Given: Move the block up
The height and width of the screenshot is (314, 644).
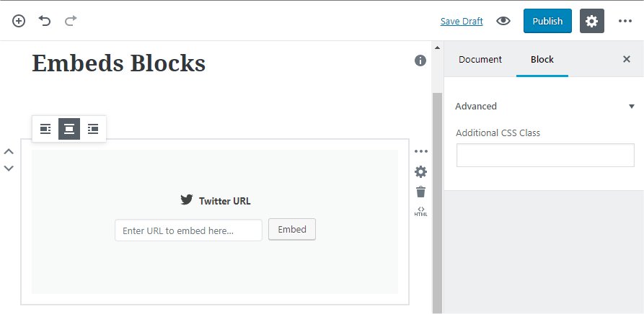Looking at the screenshot, I should click(x=9, y=152).
